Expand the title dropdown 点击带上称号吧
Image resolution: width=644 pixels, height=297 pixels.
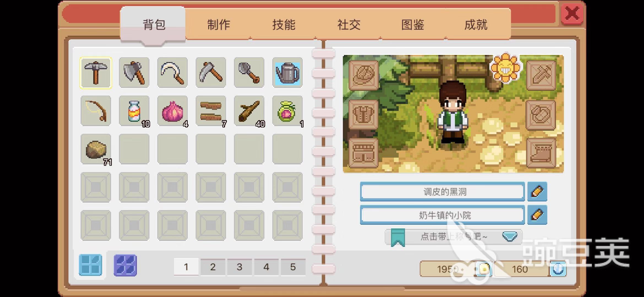510,236
